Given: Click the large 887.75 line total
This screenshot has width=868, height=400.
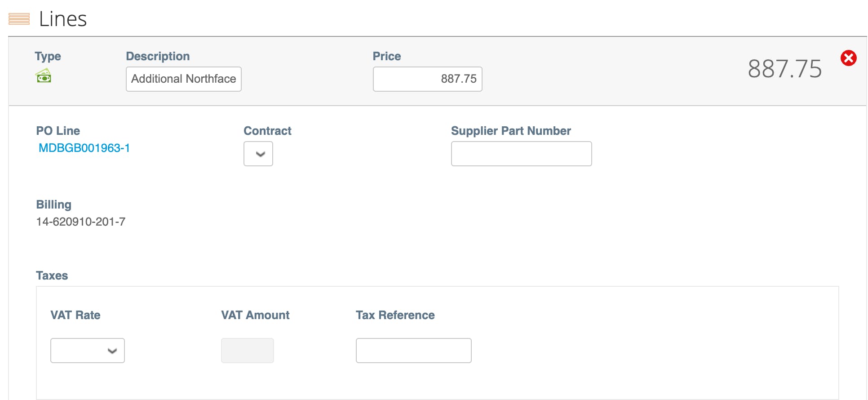Looking at the screenshot, I should [x=784, y=69].
